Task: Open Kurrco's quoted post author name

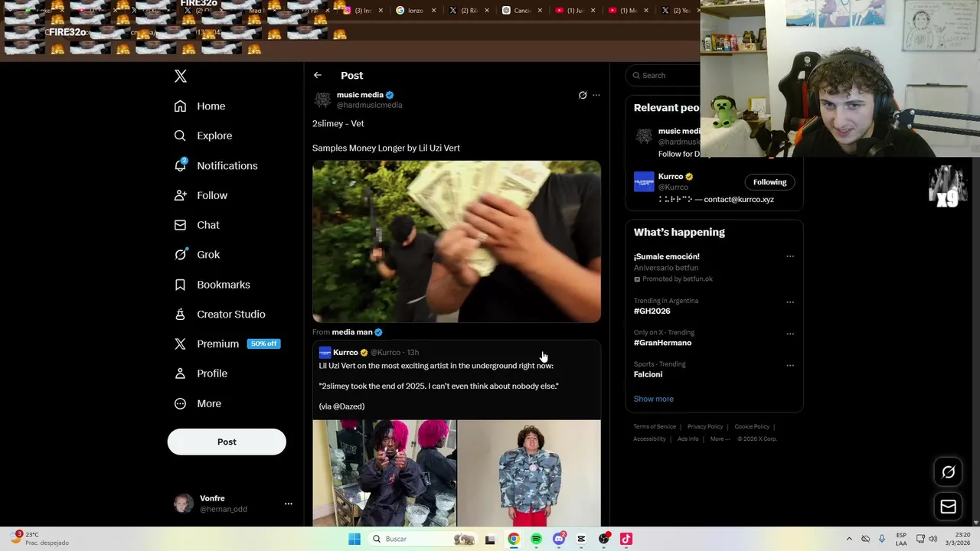Action: (345, 353)
